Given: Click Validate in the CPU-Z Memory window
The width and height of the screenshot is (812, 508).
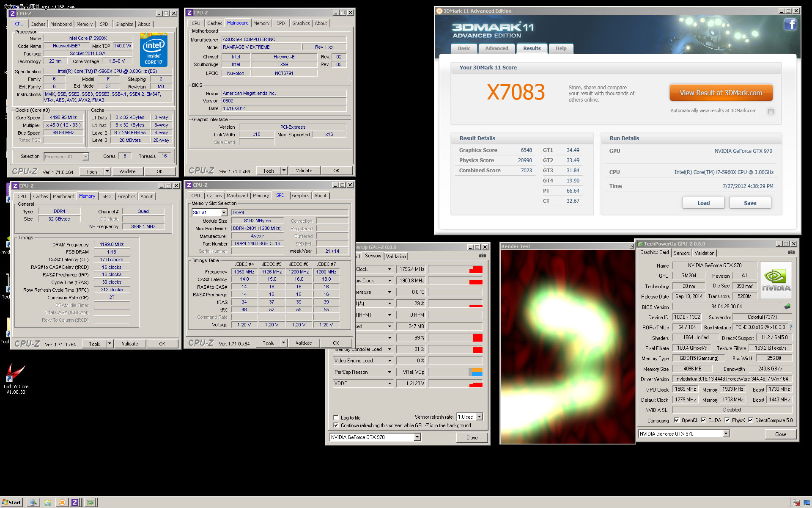Looking at the screenshot, I should click(x=130, y=344).
